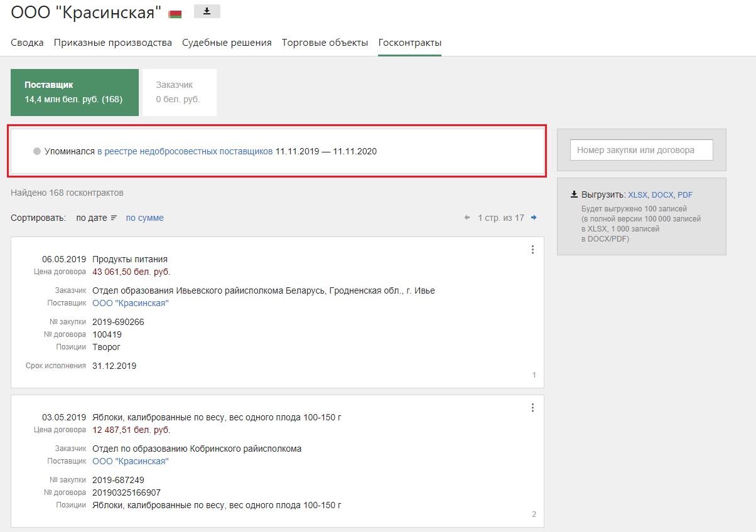Go to the Торговые объекты tab
Viewport: 756px width, 532px height.
pyautogui.click(x=325, y=43)
